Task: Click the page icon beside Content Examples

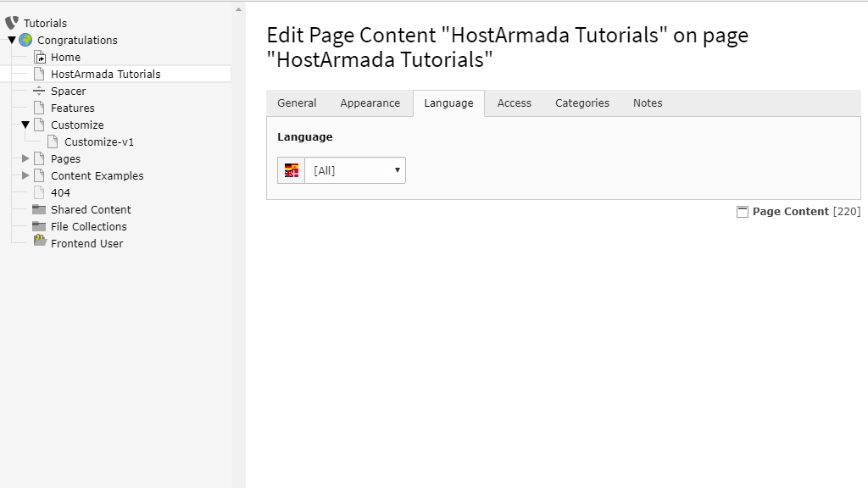Action: 39,175
